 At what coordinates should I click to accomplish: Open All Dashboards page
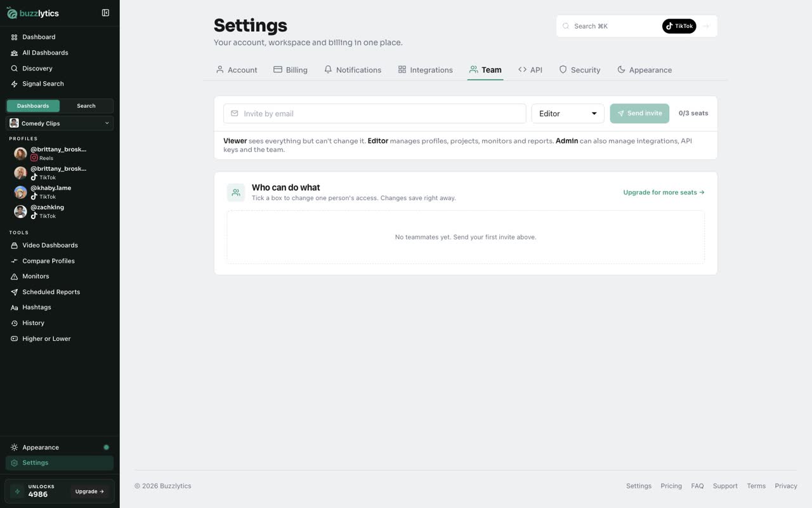60,53
